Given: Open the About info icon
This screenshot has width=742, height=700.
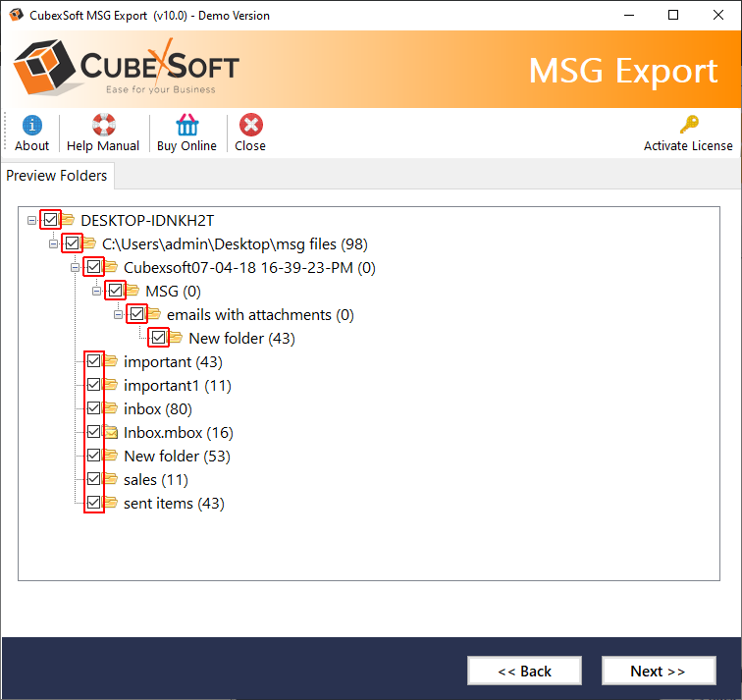Looking at the screenshot, I should coord(31,126).
